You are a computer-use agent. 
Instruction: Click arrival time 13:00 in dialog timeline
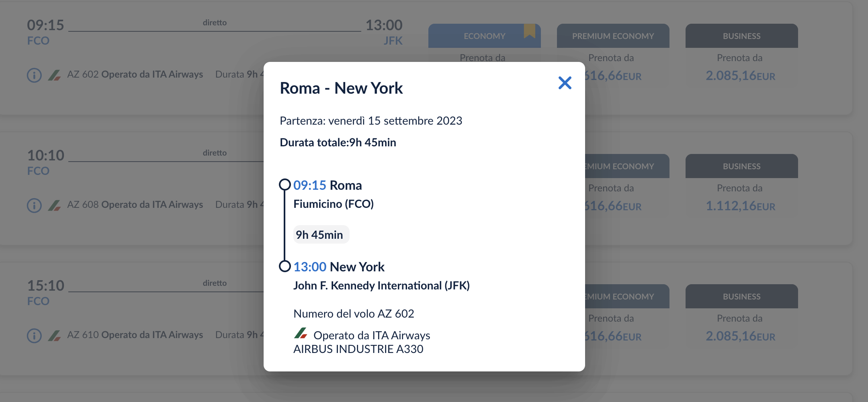[x=310, y=267]
